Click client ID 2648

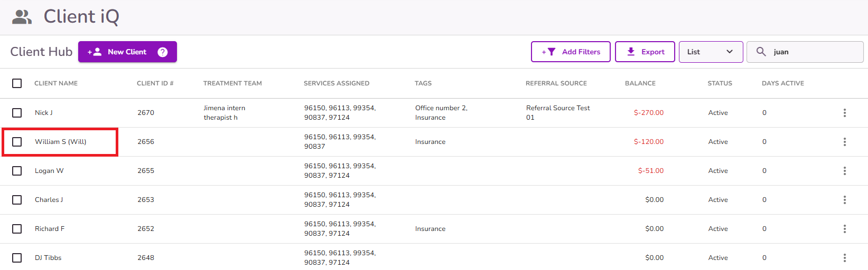[146, 258]
